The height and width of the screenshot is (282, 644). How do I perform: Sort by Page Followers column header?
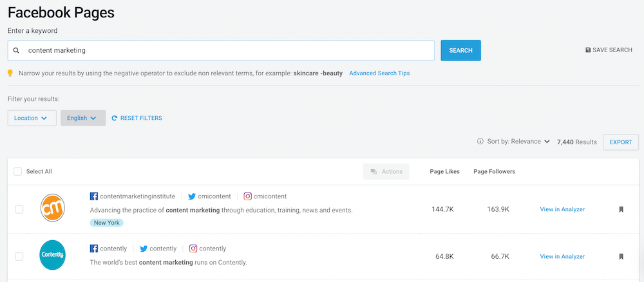pos(494,171)
